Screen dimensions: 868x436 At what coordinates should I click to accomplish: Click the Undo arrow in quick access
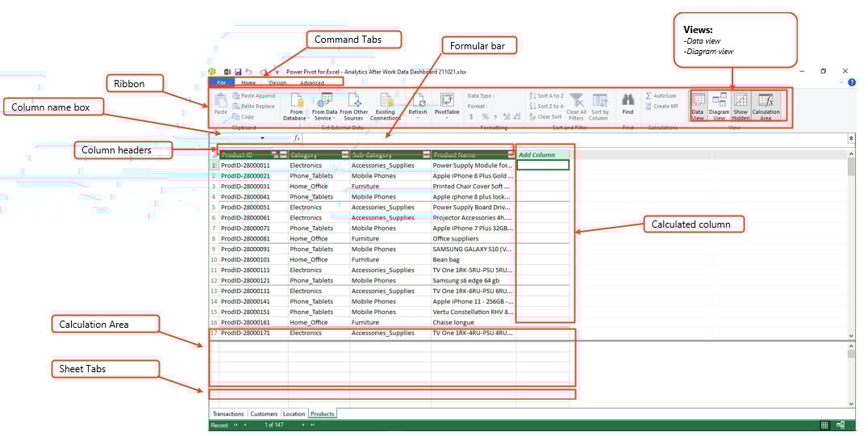coord(249,72)
